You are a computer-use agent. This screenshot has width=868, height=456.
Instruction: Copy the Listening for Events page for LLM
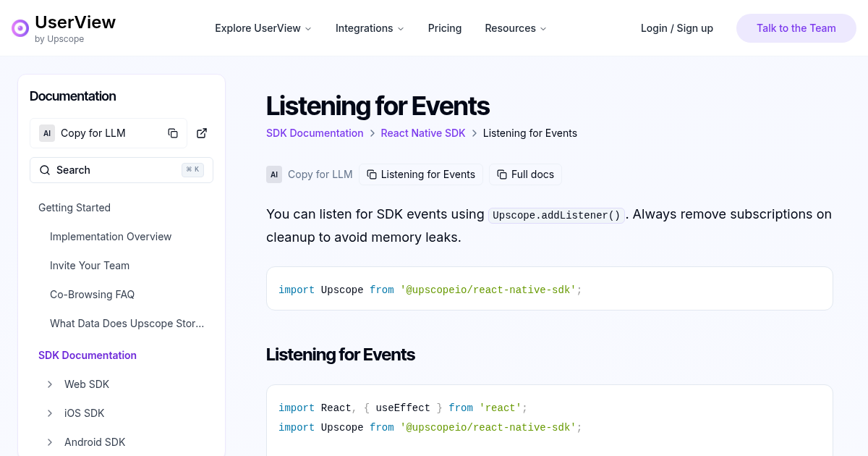pos(421,174)
